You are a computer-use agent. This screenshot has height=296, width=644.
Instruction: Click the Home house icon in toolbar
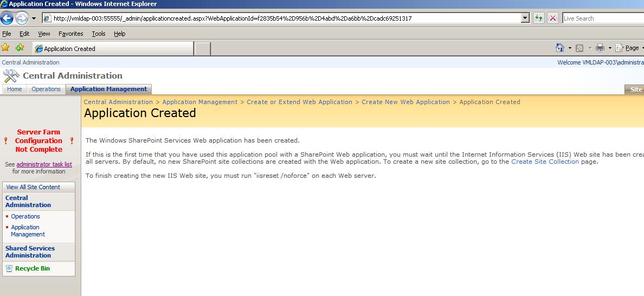tap(560, 48)
